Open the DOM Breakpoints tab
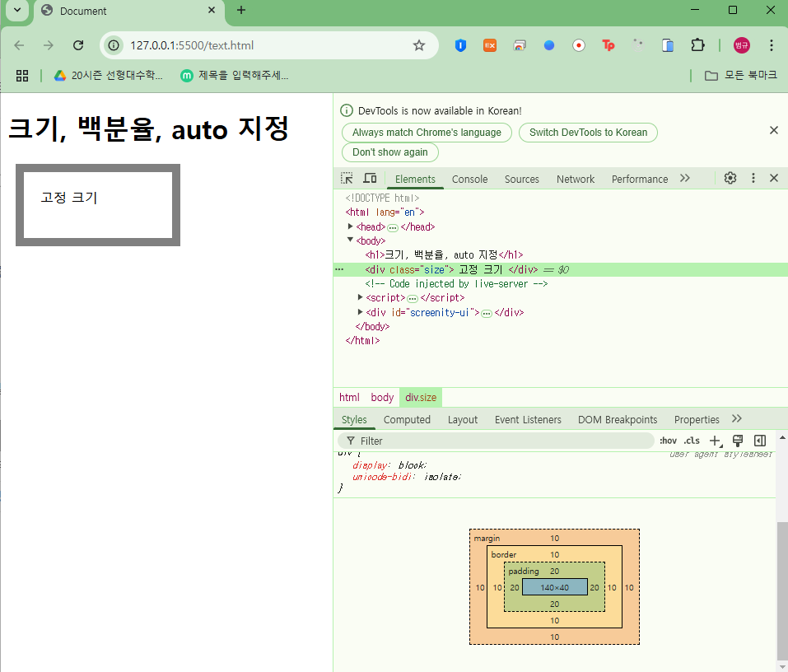 point(618,420)
